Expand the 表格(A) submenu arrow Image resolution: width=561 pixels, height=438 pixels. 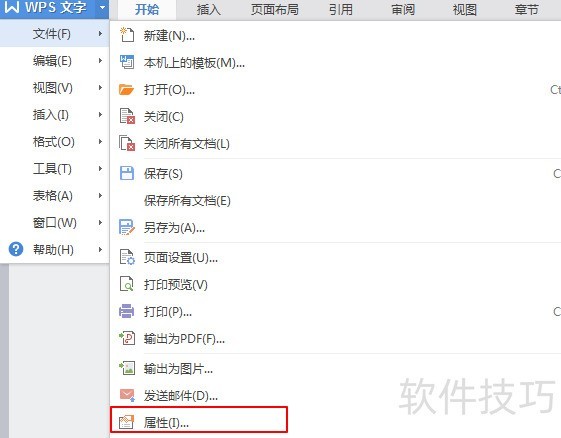tap(100, 196)
